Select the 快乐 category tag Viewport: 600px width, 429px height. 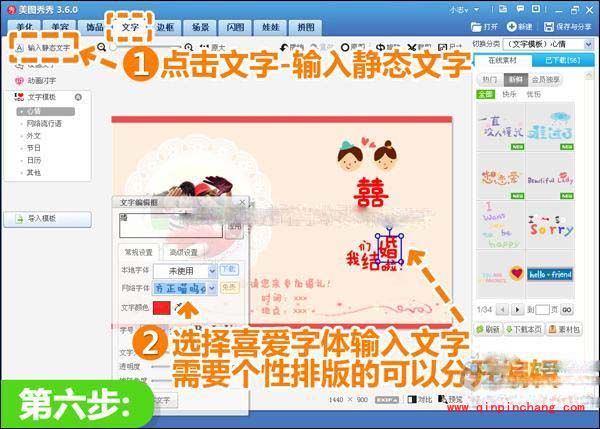coord(509,94)
